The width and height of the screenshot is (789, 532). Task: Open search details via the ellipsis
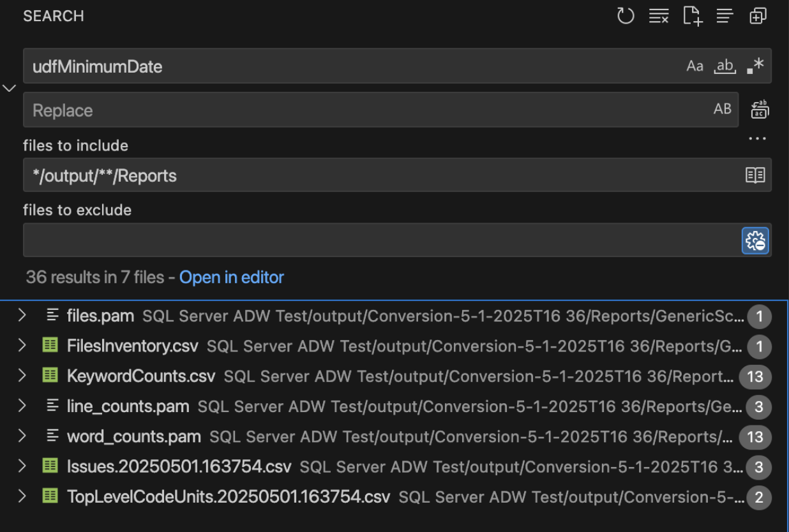(x=757, y=137)
